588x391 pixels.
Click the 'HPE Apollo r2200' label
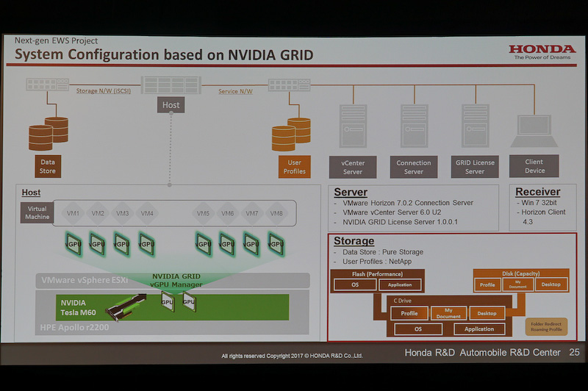click(75, 327)
